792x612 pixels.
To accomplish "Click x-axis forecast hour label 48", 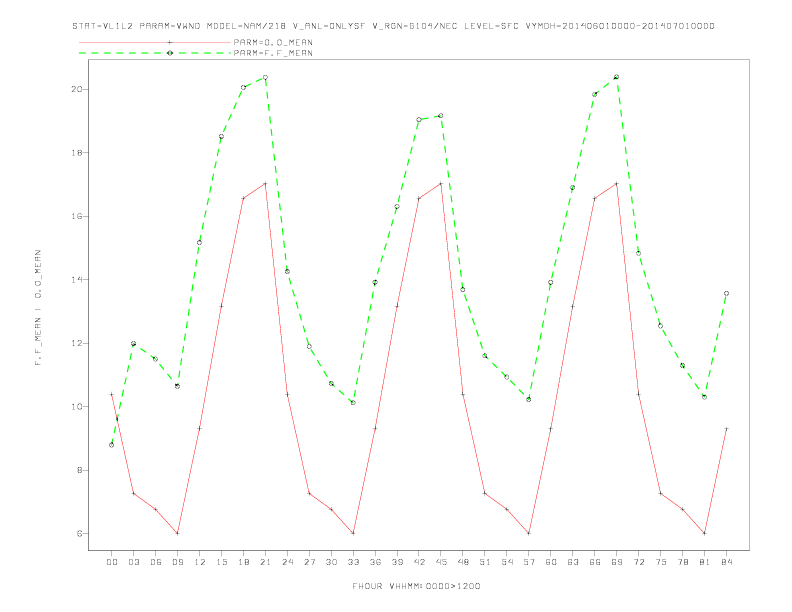I will click(463, 562).
